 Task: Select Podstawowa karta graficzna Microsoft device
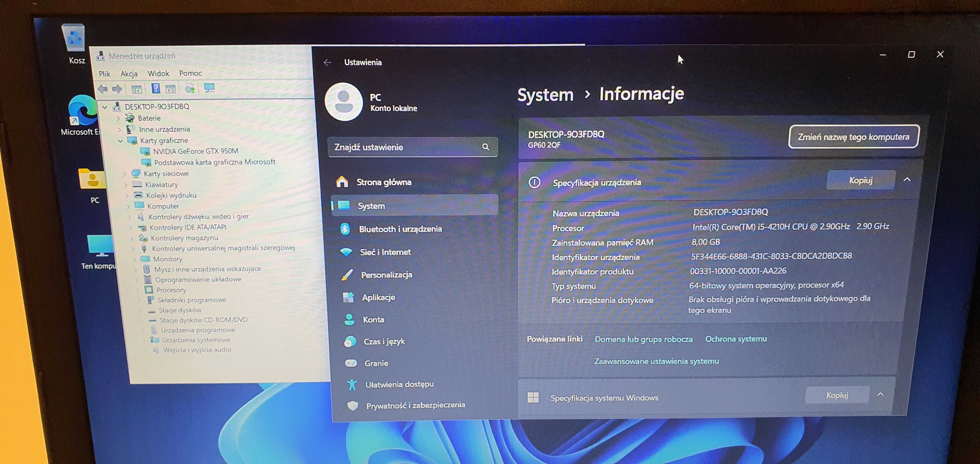[215, 162]
